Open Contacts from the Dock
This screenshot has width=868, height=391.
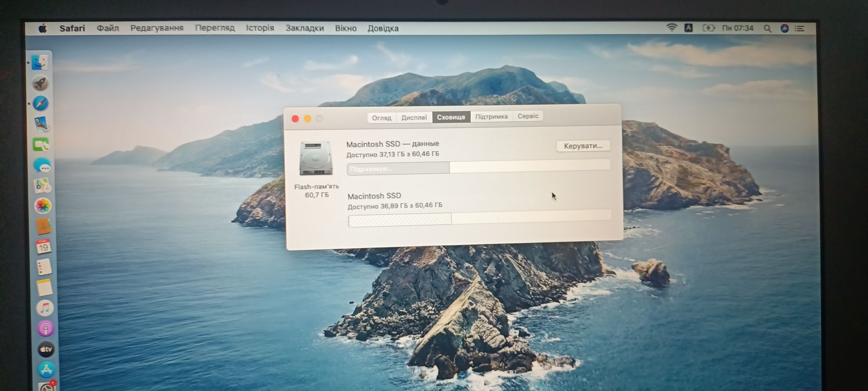[x=43, y=226]
